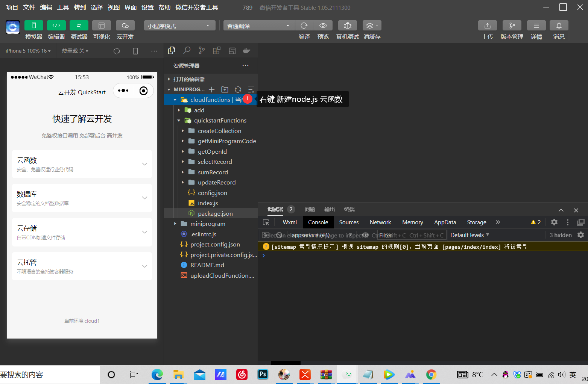This screenshot has height=384, width=588.
Task: Open the cloud development (云开发) console
Action: pyautogui.click(x=125, y=26)
